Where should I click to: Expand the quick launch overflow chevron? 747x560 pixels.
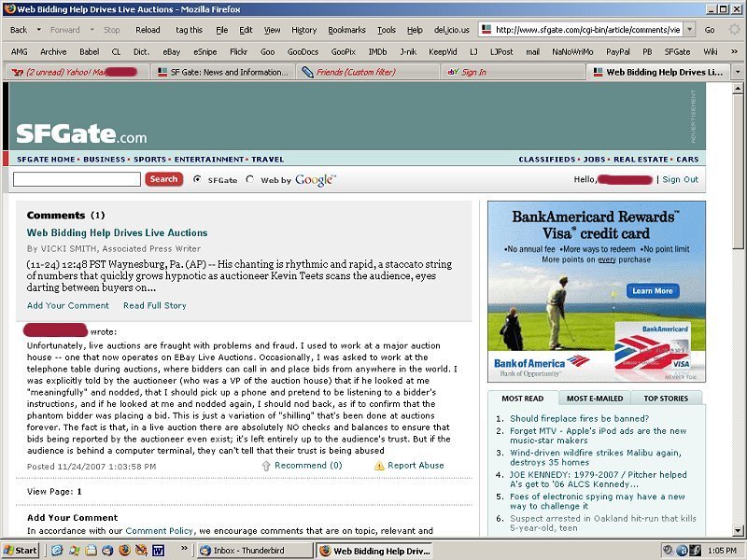point(184,549)
